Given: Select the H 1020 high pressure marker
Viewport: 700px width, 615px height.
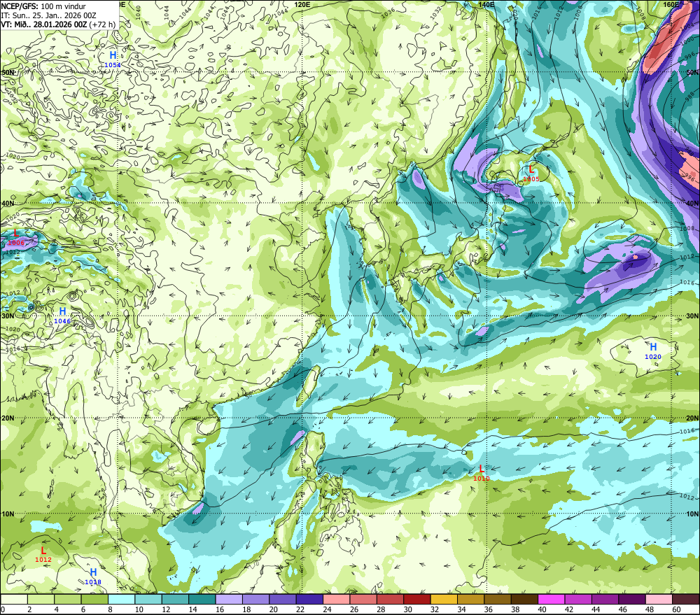Looking at the screenshot, I should [653, 351].
